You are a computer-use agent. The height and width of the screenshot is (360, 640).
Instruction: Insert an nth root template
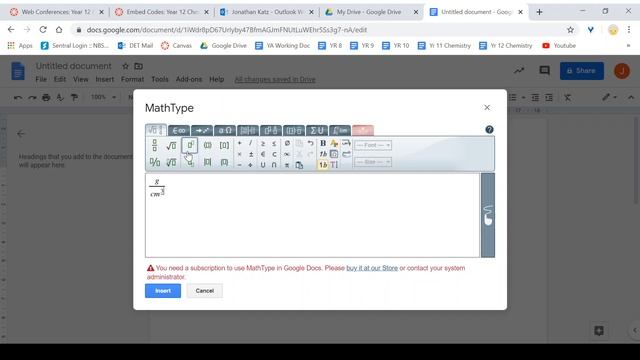click(x=171, y=162)
